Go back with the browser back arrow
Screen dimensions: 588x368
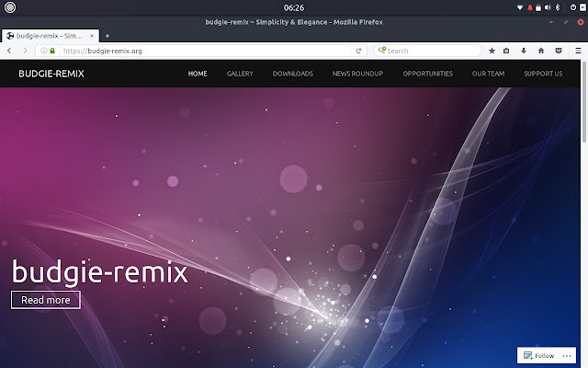[9, 51]
